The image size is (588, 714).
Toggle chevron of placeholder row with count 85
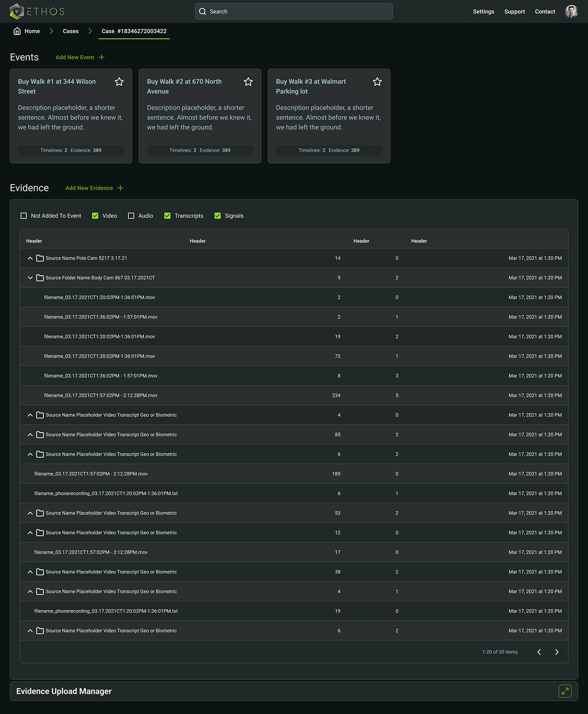click(x=30, y=435)
